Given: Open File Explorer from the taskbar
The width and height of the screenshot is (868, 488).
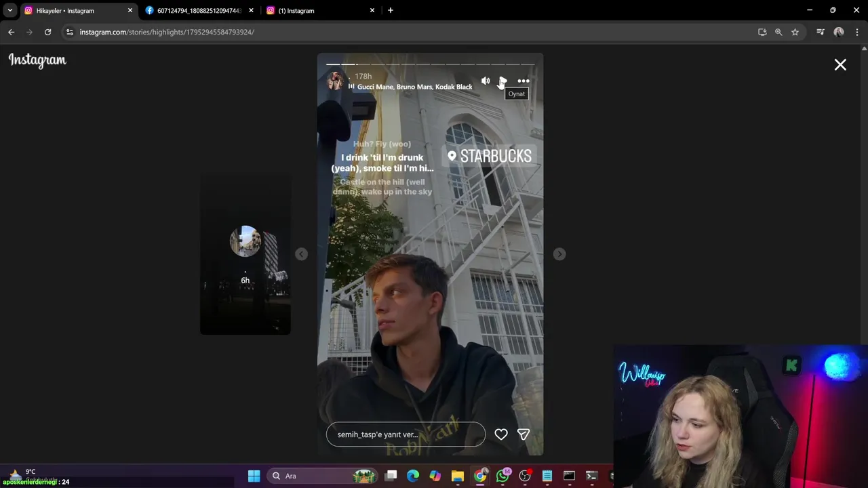Looking at the screenshot, I should click(458, 476).
